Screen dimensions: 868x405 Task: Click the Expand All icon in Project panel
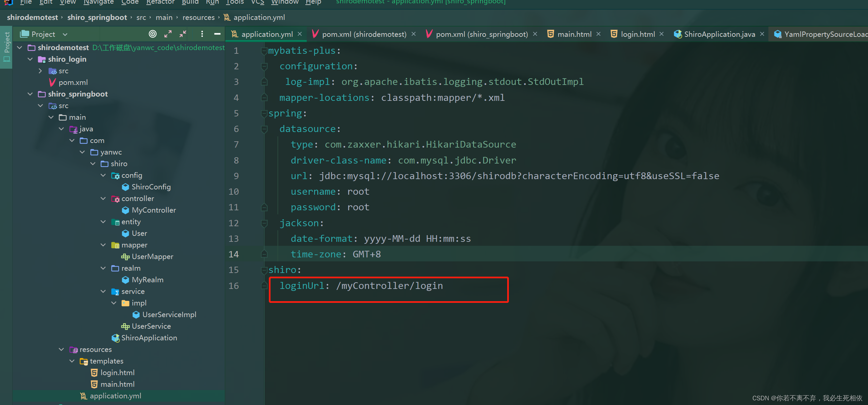pos(168,34)
